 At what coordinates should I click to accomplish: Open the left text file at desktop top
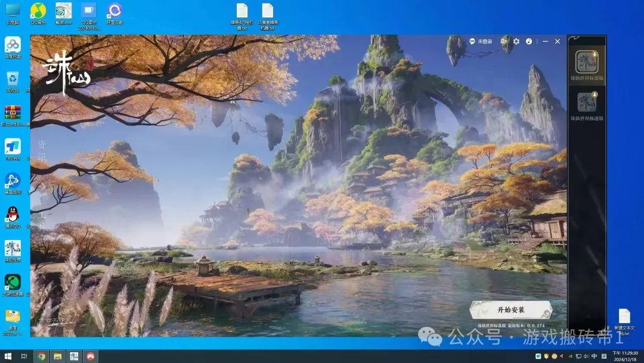(242, 17)
